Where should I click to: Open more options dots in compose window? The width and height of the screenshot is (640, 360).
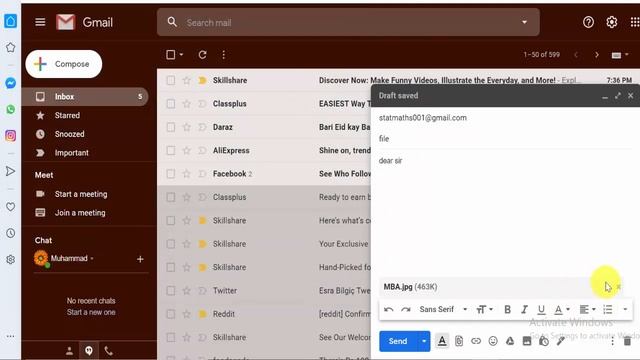point(612,341)
